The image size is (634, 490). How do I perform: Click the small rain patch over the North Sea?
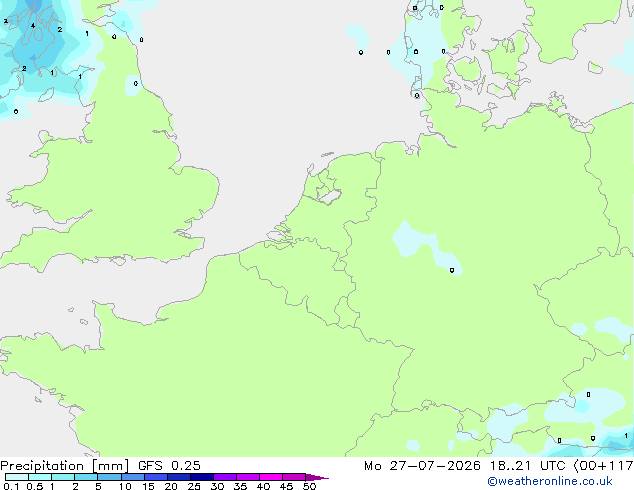pyautogui.click(x=357, y=37)
